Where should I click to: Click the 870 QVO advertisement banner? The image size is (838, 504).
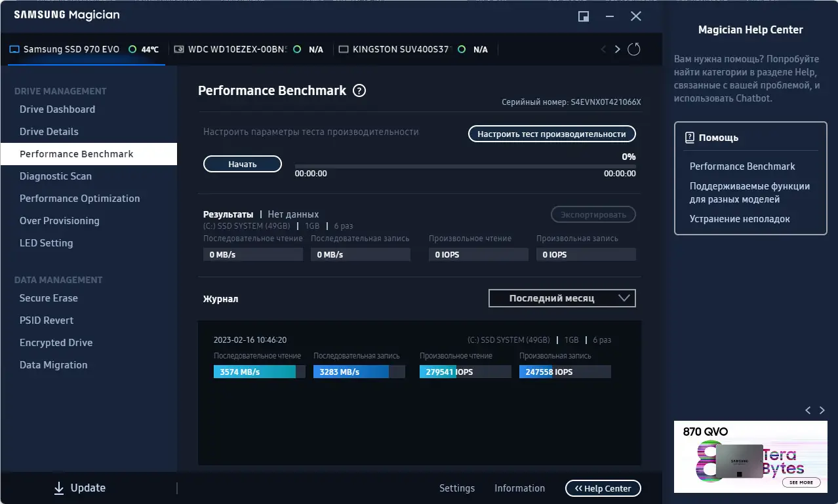[751, 457]
